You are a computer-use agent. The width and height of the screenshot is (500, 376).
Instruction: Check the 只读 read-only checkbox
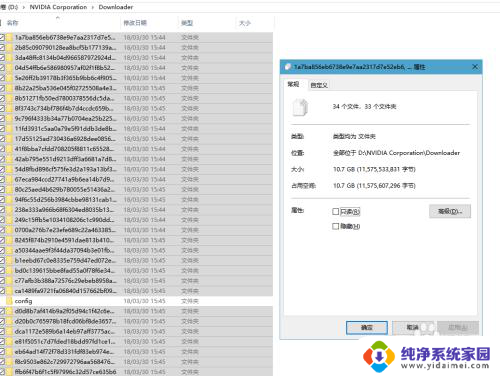336,211
